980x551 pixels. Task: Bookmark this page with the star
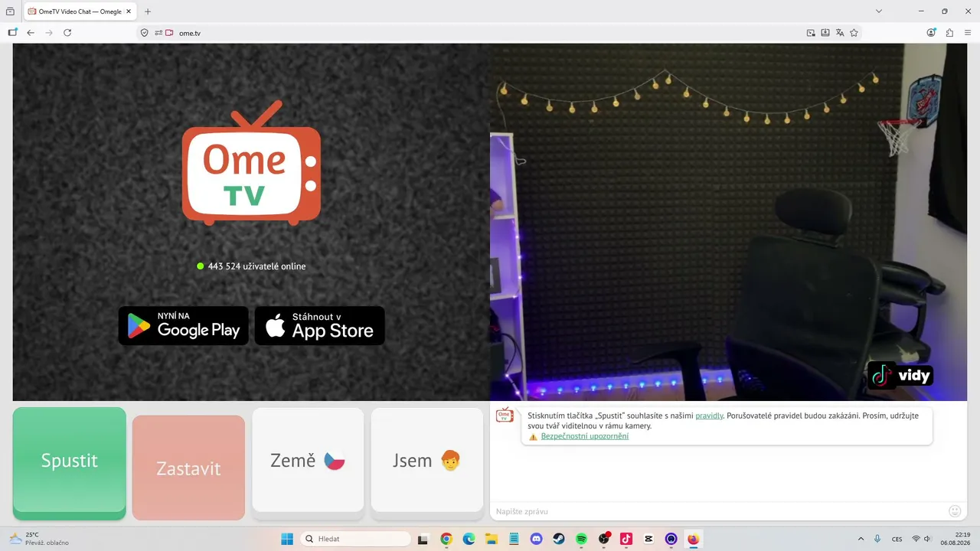coord(854,33)
